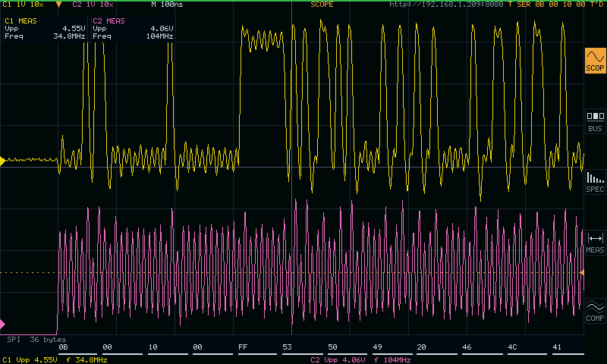The height and width of the screenshot is (364, 607).
Task: Click the SCOPE title text
Action: [x=322, y=5]
